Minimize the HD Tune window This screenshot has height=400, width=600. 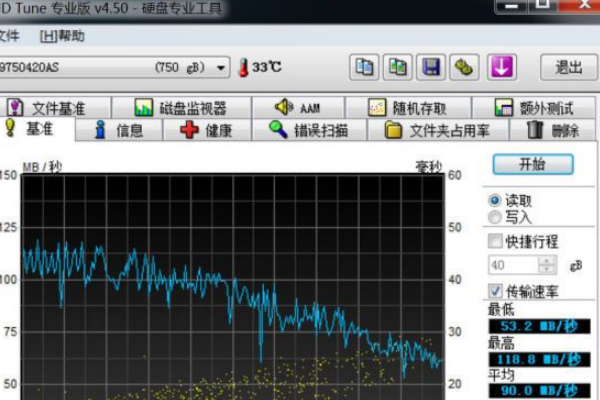point(512,5)
